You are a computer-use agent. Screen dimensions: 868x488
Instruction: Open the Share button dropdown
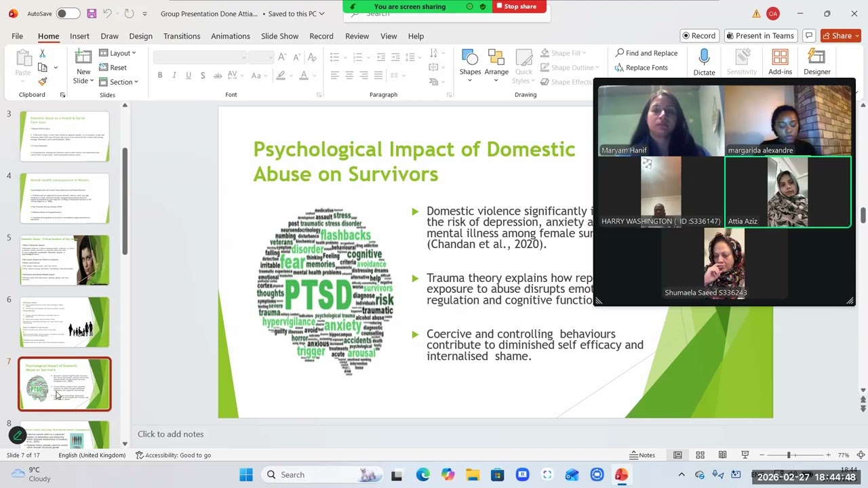(856, 36)
